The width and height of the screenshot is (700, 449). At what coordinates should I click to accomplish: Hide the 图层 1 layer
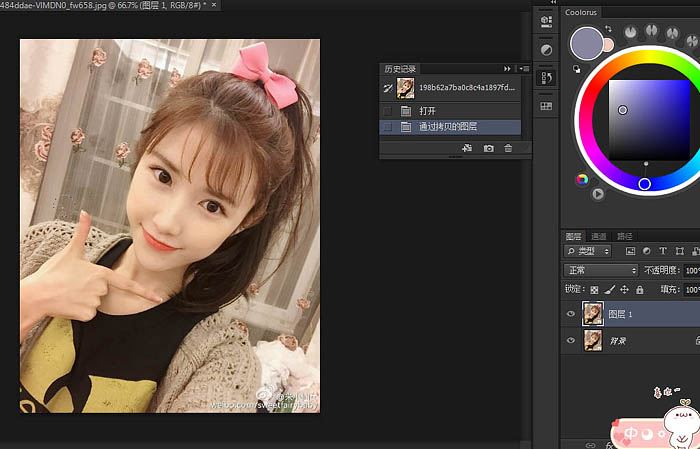click(571, 314)
